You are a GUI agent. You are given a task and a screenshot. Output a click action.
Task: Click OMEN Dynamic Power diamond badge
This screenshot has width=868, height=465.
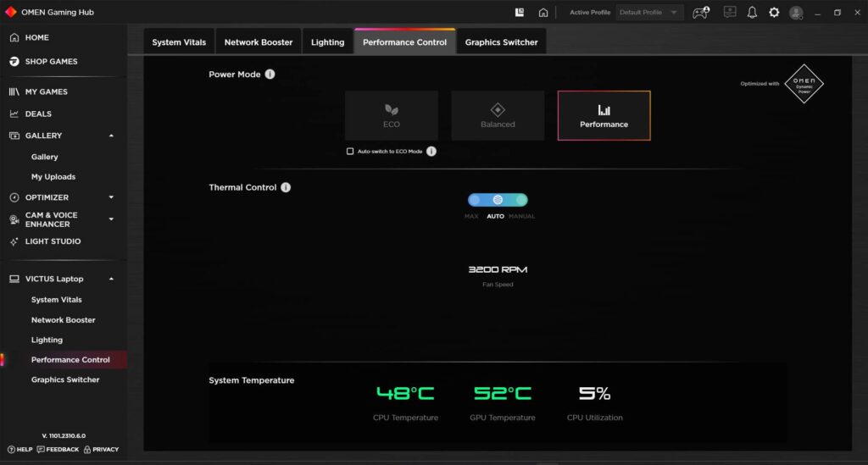pos(804,84)
